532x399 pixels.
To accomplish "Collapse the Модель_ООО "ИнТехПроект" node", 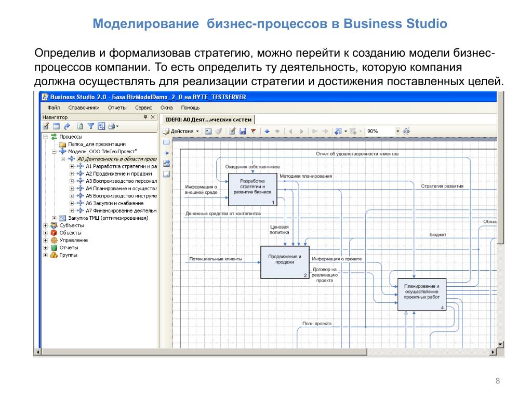I will 54,152.
